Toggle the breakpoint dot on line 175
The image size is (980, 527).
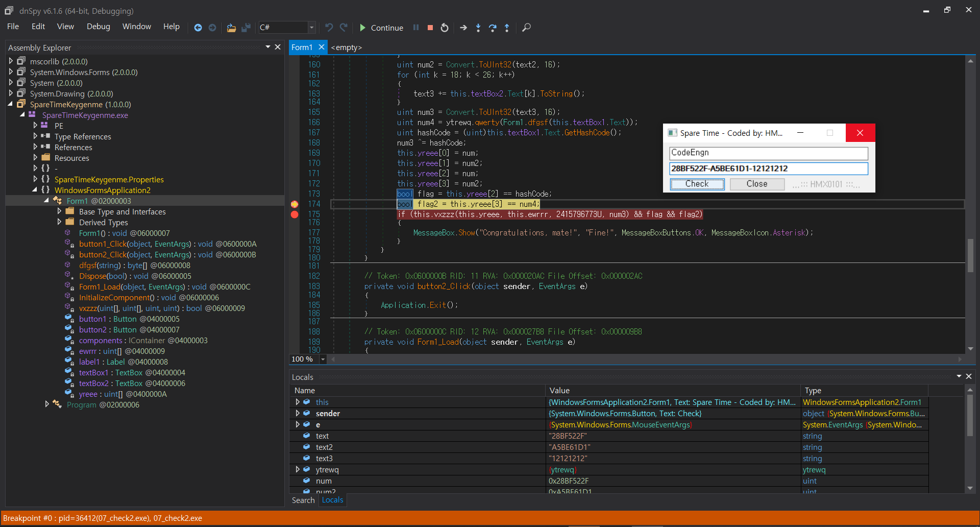295,214
